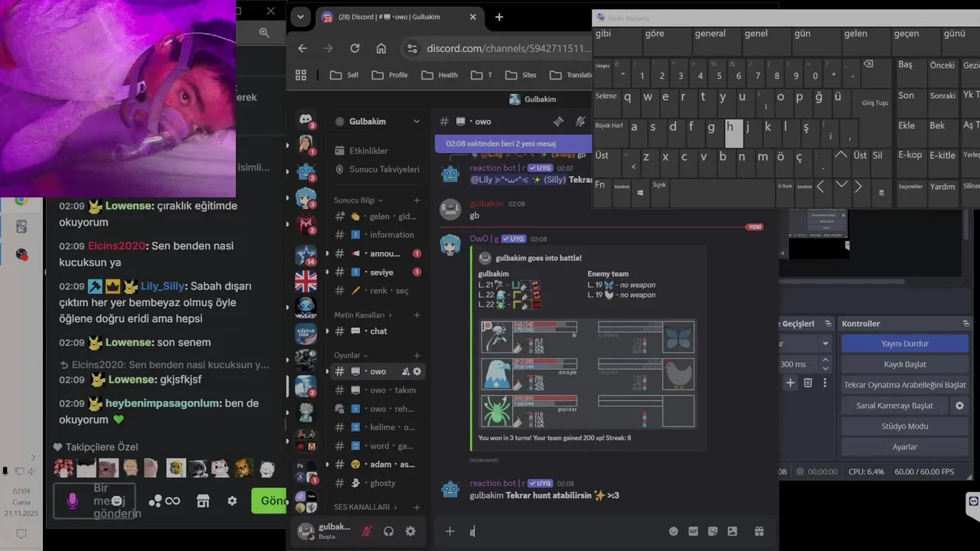Open owo channel settings gear
This screenshot has height=551, width=980.
417,371
